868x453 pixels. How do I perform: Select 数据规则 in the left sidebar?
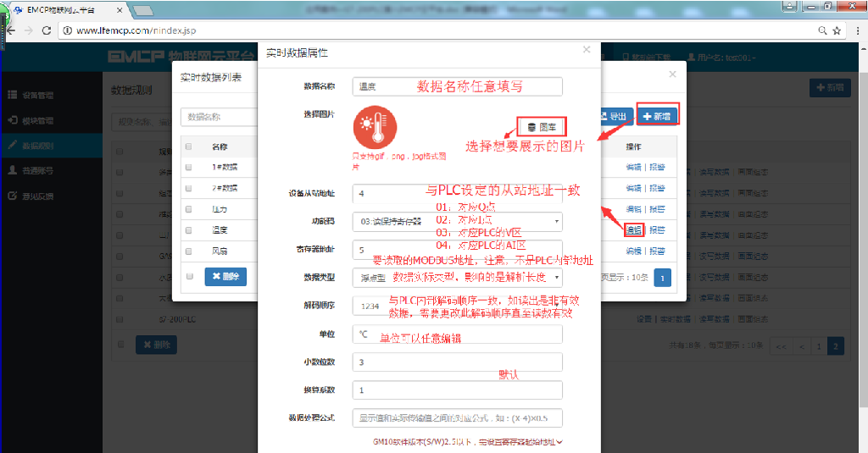(x=38, y=145)
